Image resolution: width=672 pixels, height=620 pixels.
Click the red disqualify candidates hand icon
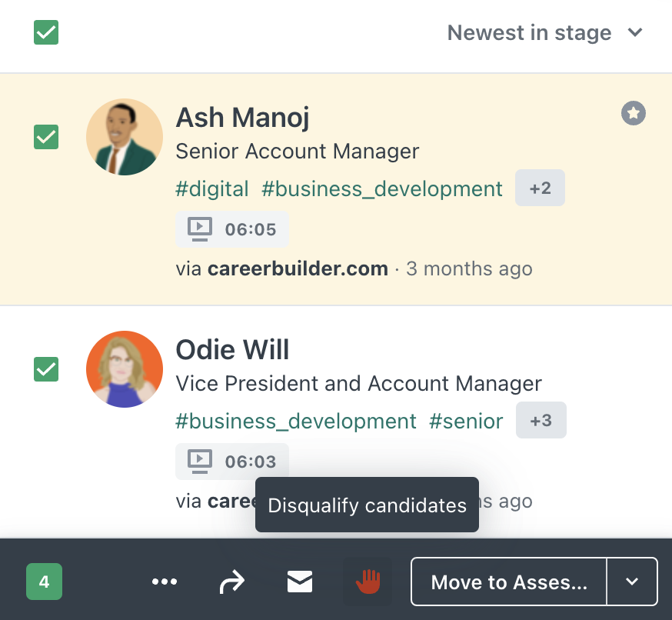[x=368, y=582]
